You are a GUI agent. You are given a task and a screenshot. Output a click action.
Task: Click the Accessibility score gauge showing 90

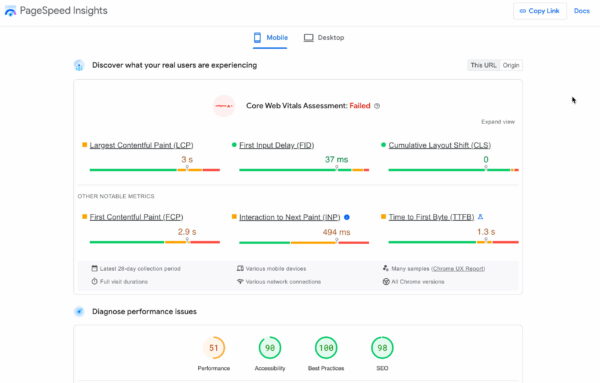pyautogui.click(x=270, y=348)
